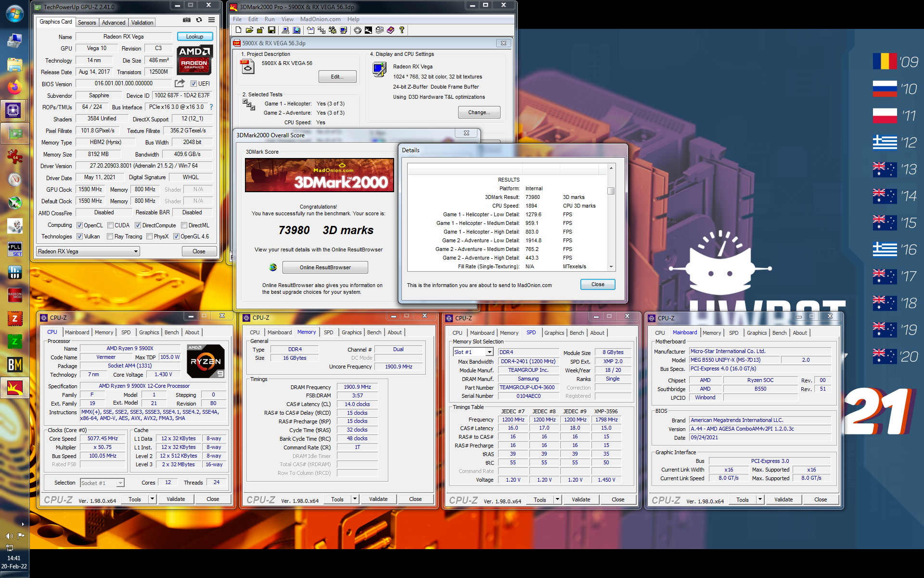
Task: Click the volume speaker tray icon
Action: (9, 536)
